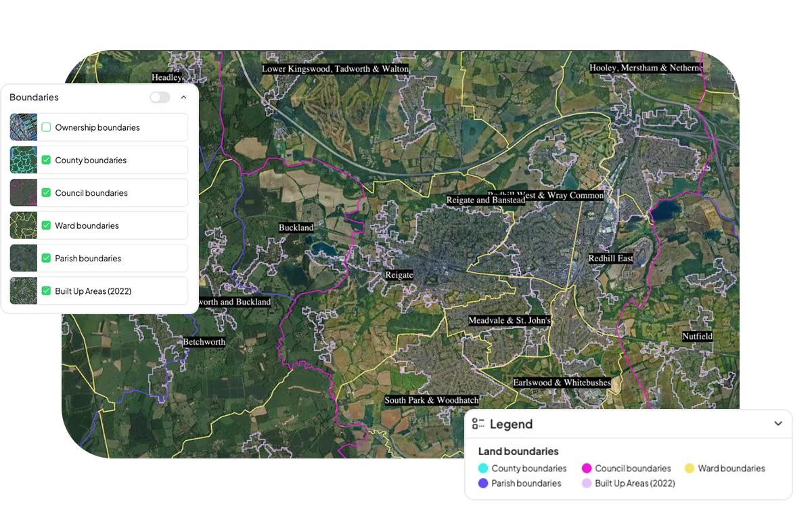
Task: Collapse the Boundaries panel with its chevron
Action: click(183, 98)
